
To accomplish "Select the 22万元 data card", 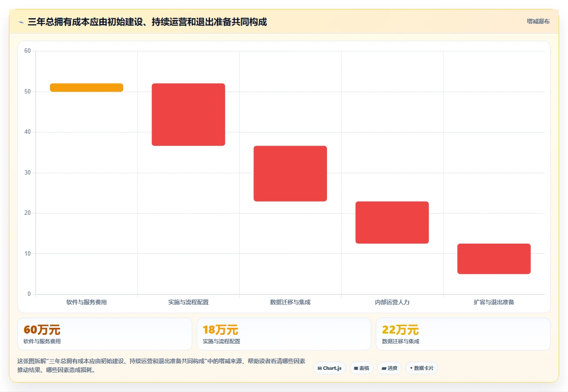I will click(463, 334).
